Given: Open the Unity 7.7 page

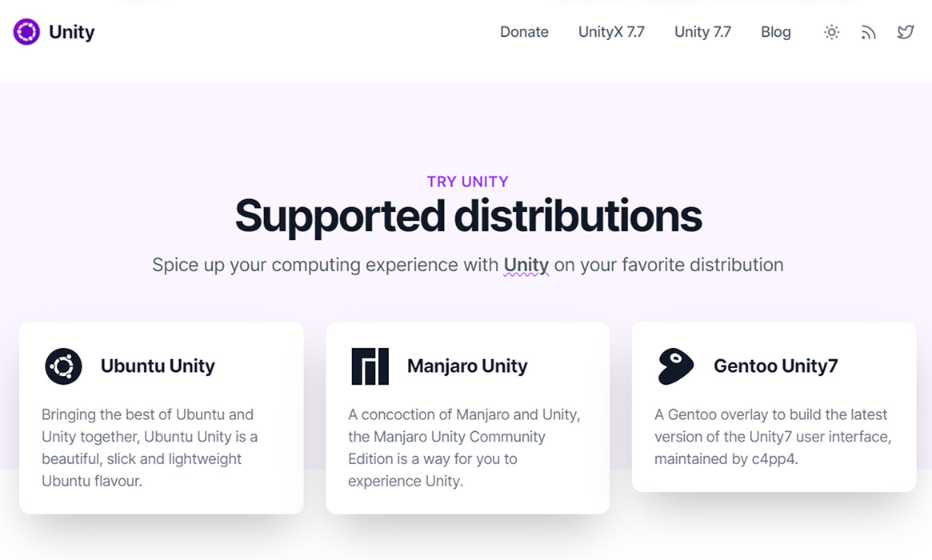Looking at the screenshot, I should click(x=702, y=32).
